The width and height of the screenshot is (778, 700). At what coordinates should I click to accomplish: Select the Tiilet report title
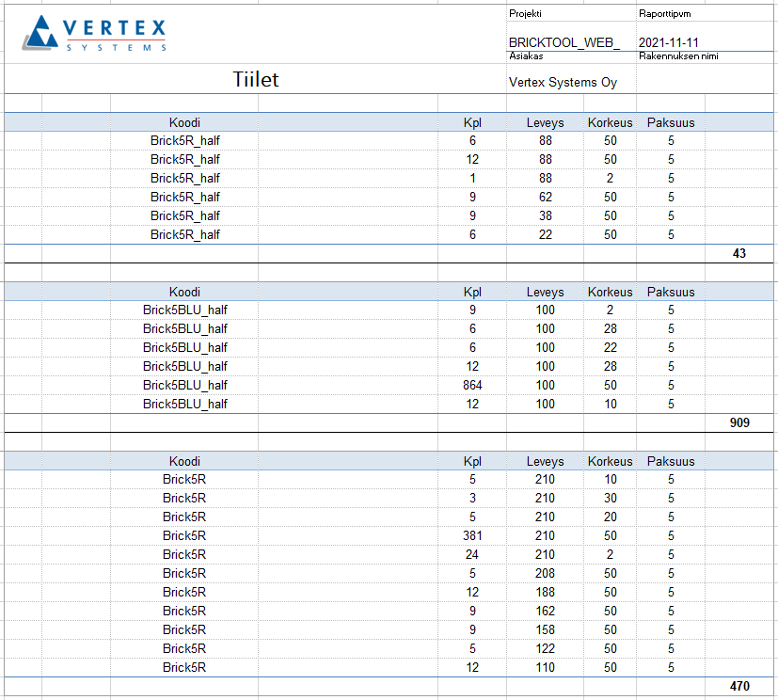tap(256, 80)
